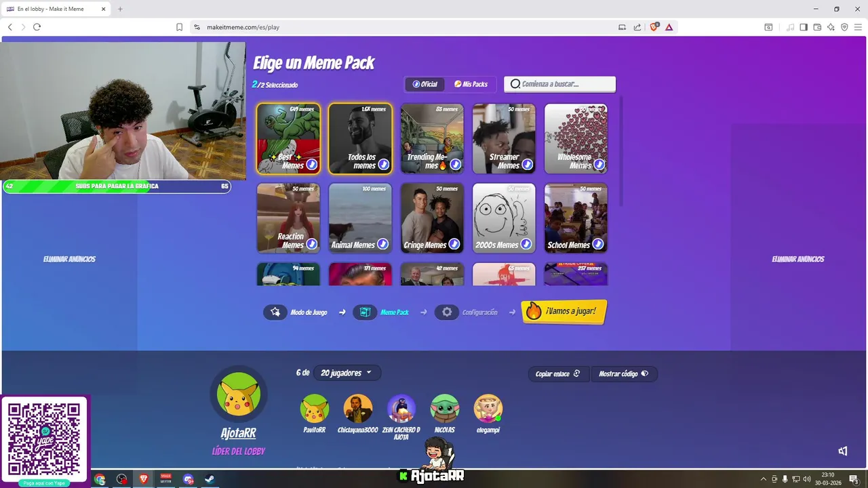Select the Cringe Memes pack
This screenshot has width=868, height=488.
coord(432,218)
